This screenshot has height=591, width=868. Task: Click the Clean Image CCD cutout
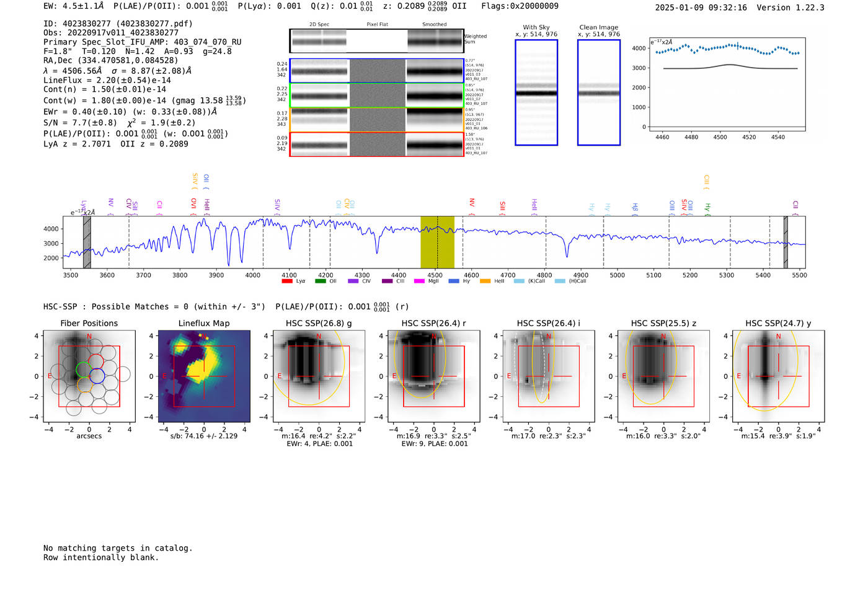click(599, 92)
